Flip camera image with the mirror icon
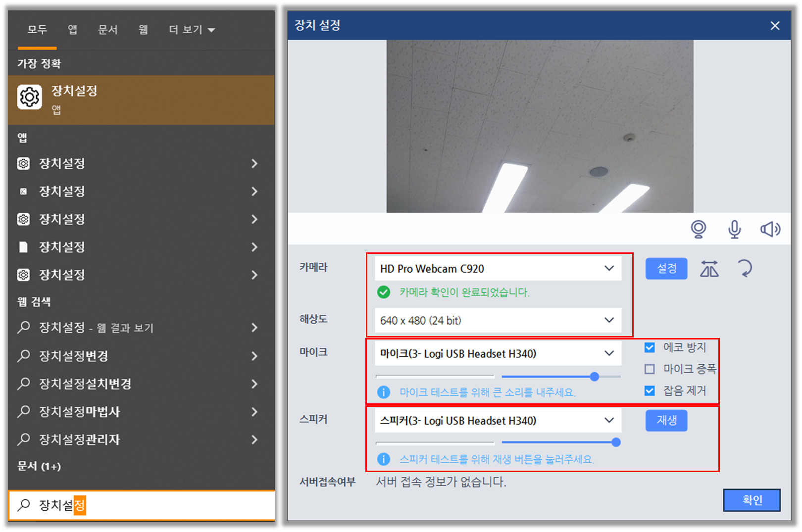The image size is (802, 532). [x=709, y=269]
